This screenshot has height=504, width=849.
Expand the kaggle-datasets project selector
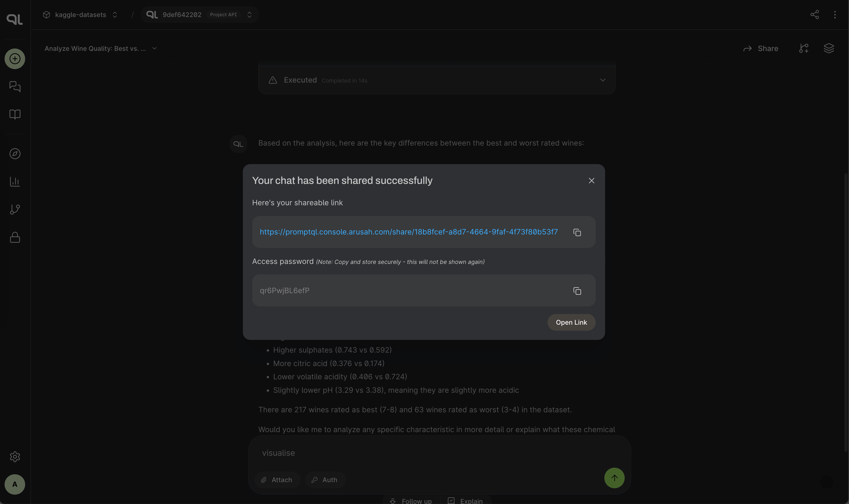(x=81, y=14)
